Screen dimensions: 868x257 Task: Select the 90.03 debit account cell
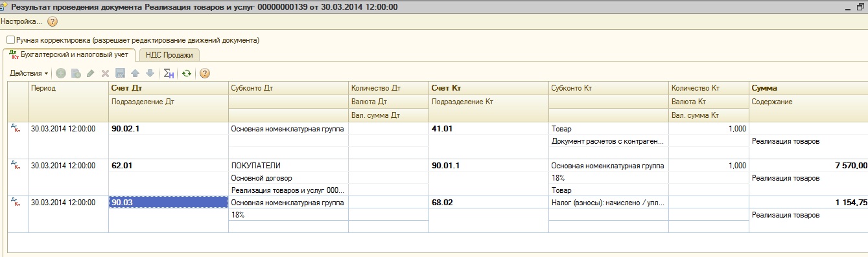(168, 203)
